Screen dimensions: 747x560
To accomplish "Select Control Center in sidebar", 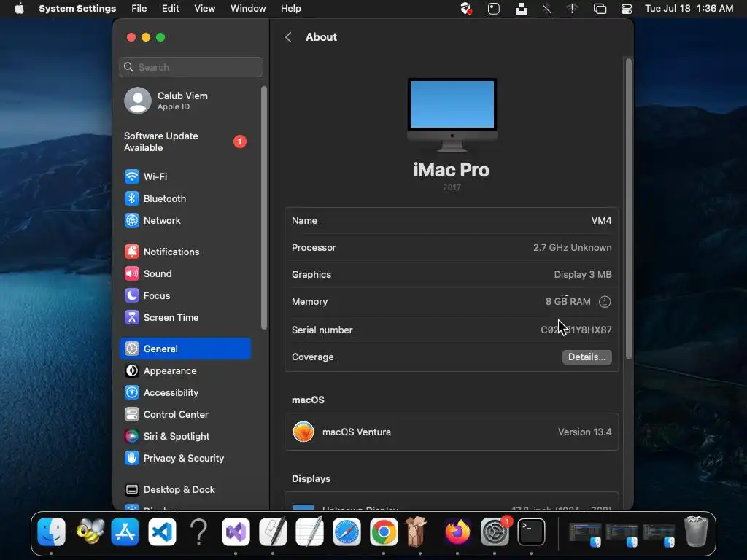I will pyautogui.click(x=185, y=415).
